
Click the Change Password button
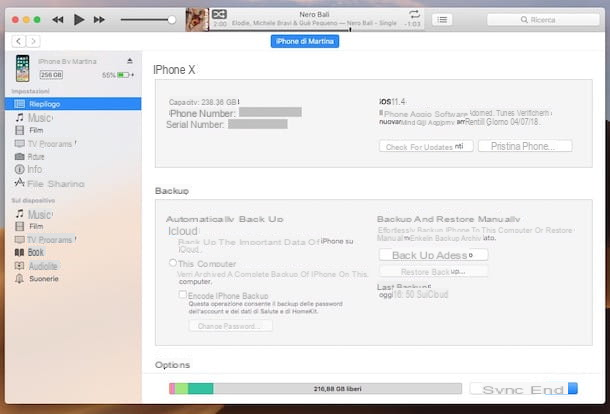pyautogui.click(x=230, y=326)
